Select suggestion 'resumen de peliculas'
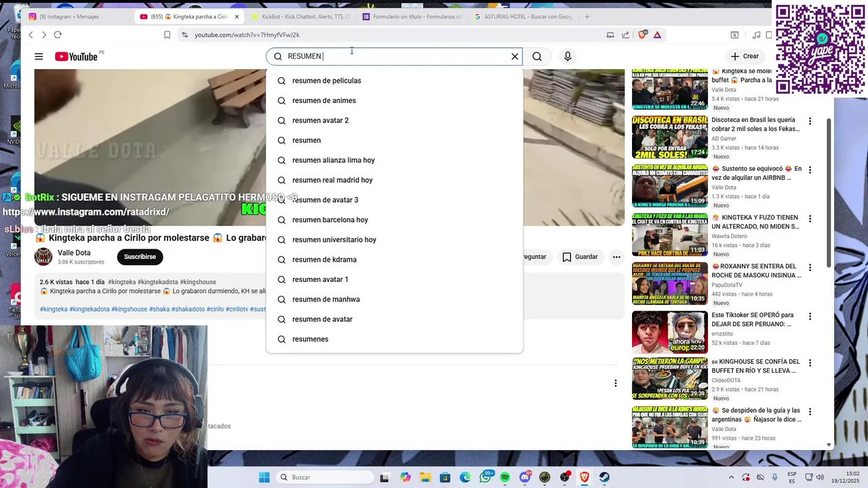Screen dimensions: 868x488 [x=394, y=81]
